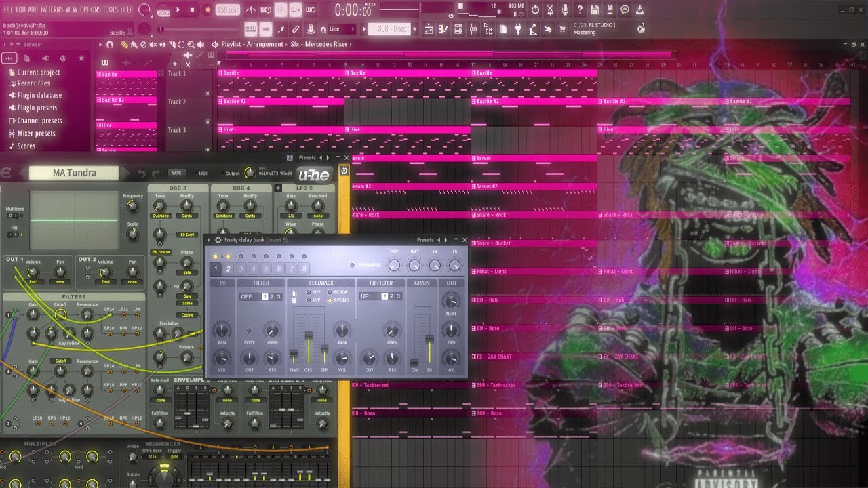
Task: Select feedback INV radio button
Action: pos(309,300)
